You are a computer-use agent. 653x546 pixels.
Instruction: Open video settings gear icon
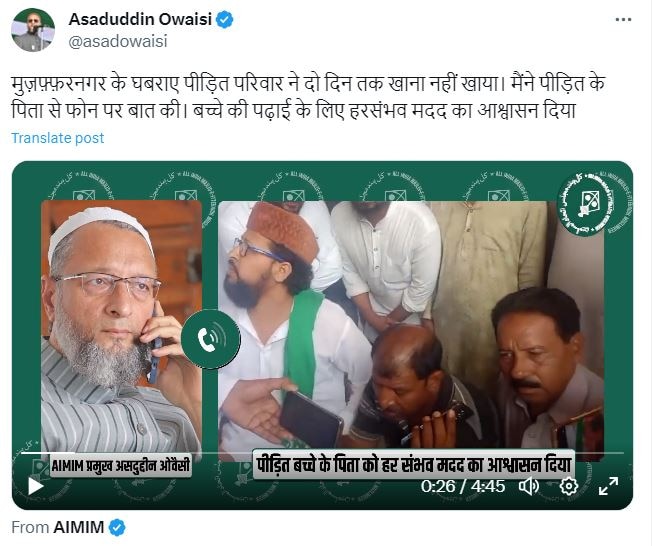point(569,486)
